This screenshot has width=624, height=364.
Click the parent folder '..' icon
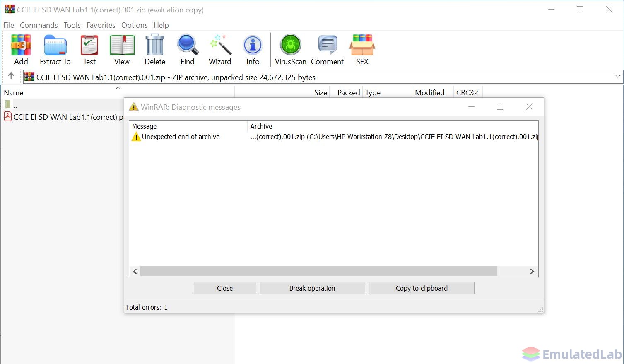8,104
